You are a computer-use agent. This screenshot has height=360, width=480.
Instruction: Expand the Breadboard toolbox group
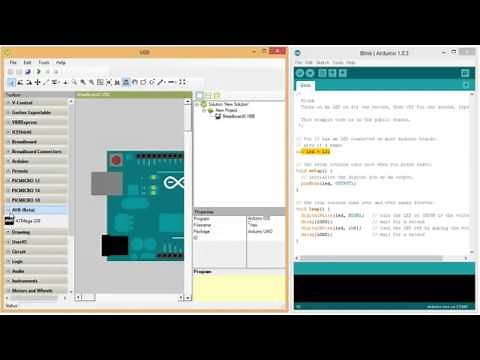point(37,142)
